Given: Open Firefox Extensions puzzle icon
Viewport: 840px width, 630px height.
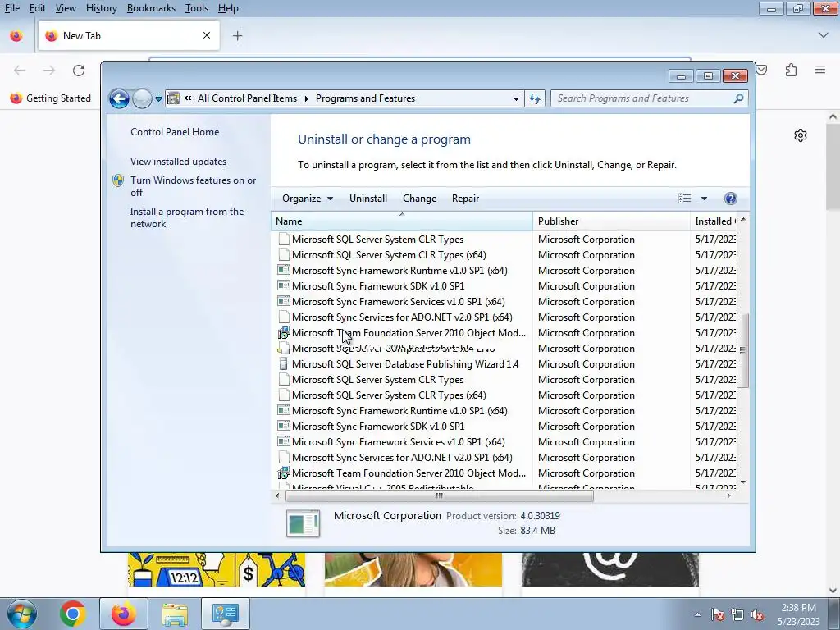Looking at the screenshot, I should coord(791,71).
